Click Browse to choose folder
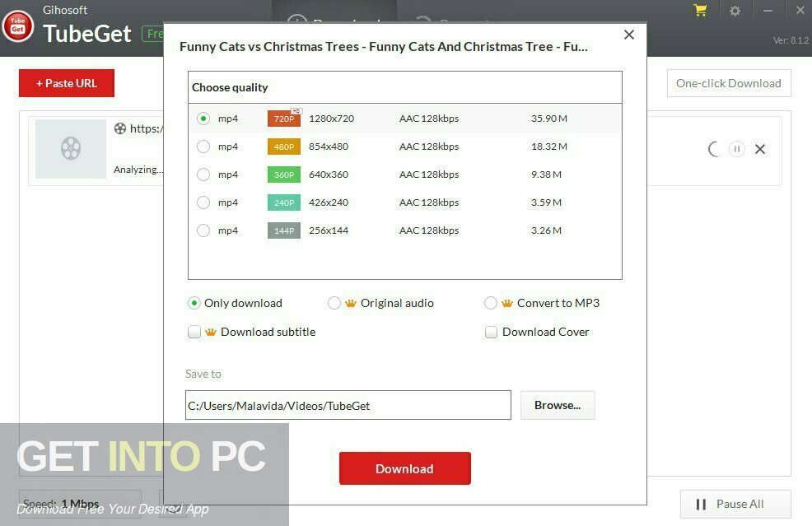This screenshot has width=812, height=526. 558,405
